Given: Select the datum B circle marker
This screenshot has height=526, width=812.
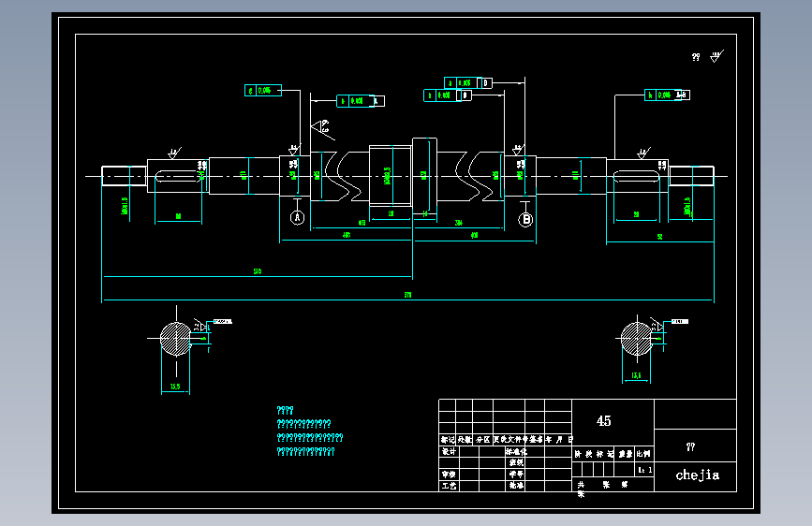Looking at the screenshot, I should coord(525,220).
